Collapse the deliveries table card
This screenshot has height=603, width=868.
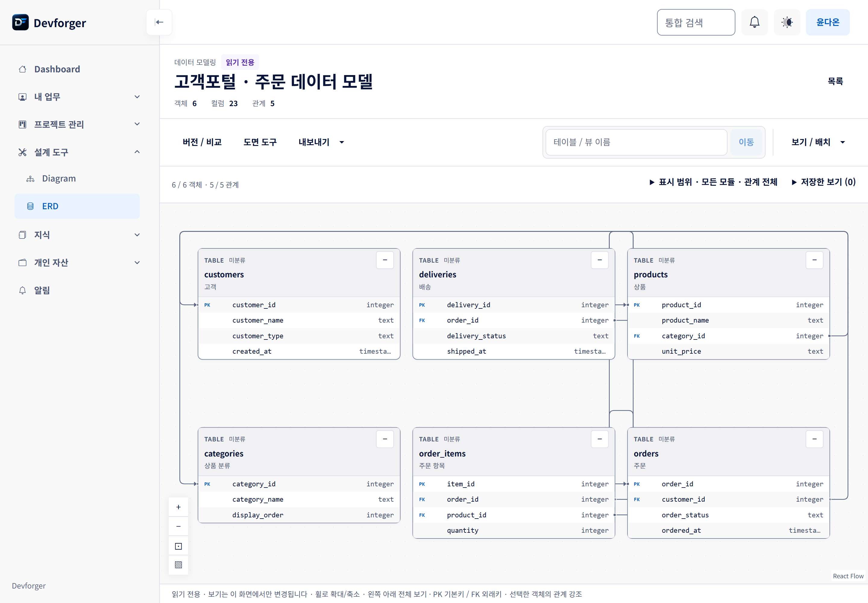pyautogui.click(x=599, y=260)
